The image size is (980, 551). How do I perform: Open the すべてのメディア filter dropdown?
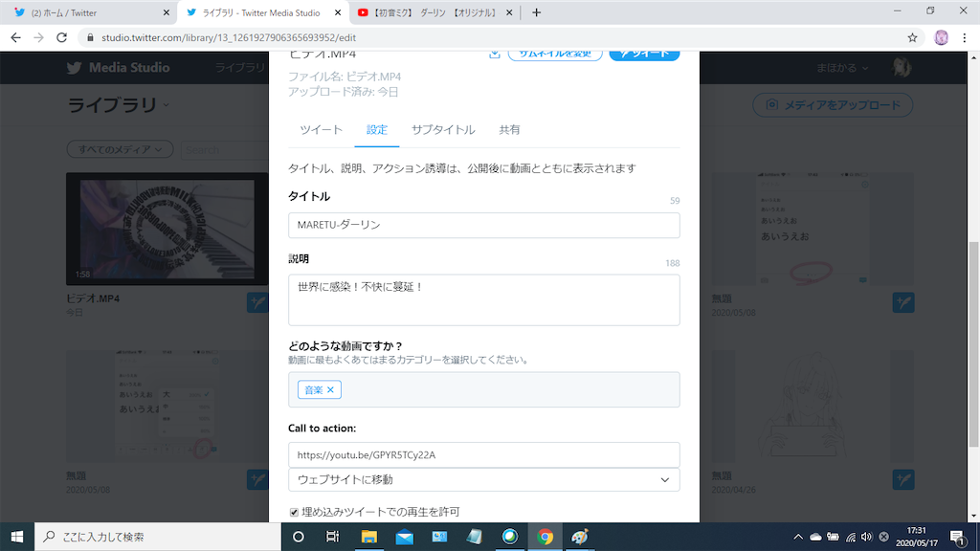(119, 149)
